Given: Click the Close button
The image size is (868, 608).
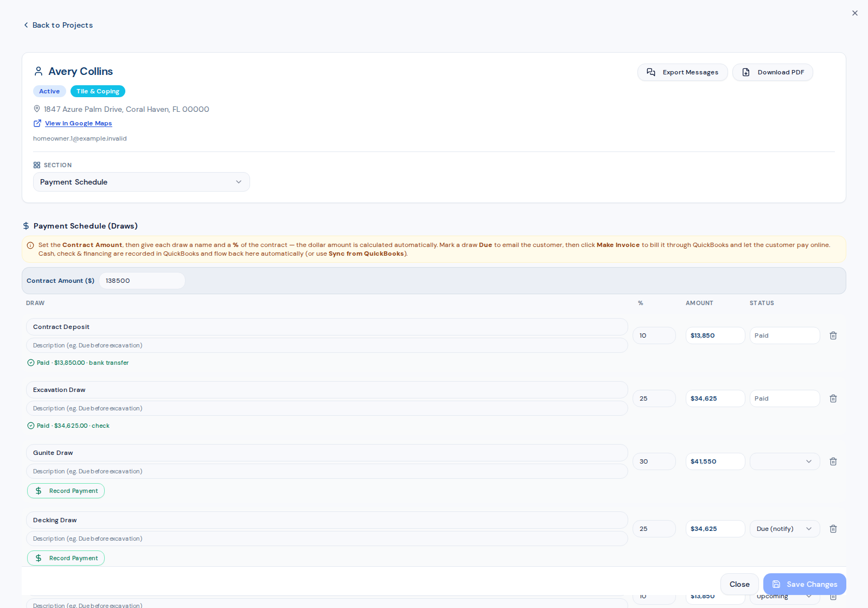Looking at the screenshot, I should [739, 584].
